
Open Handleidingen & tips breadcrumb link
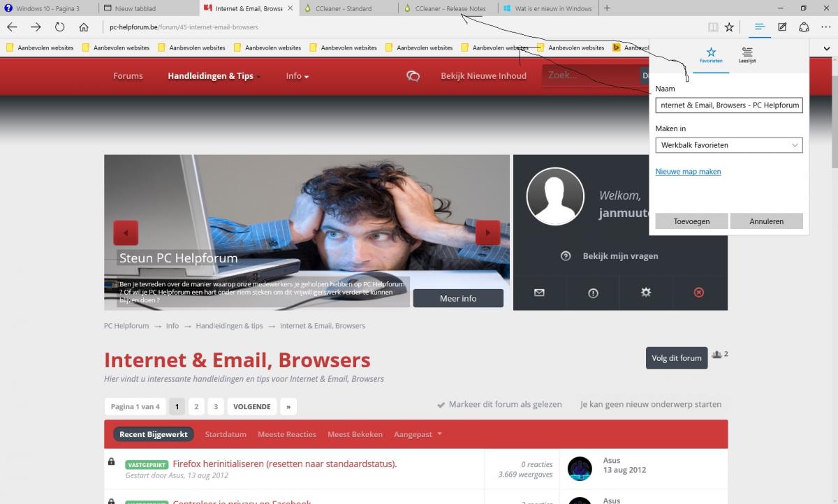[x=229, y=326]
